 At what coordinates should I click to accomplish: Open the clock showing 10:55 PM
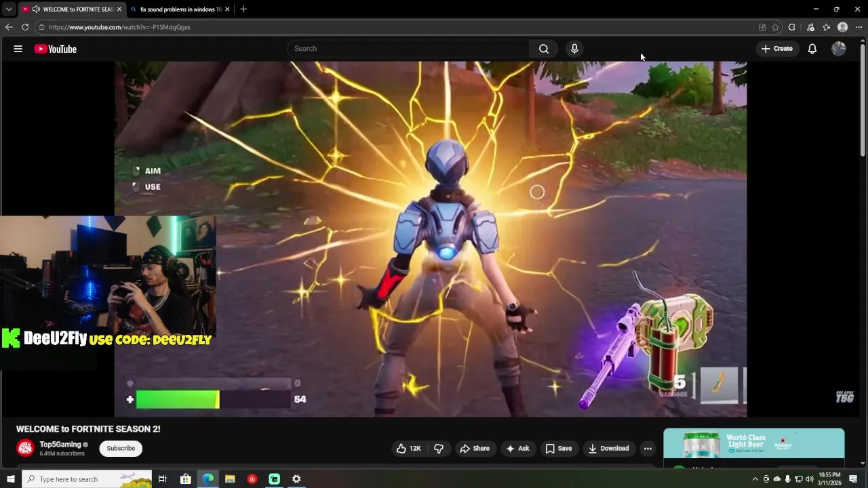coord(830,479)
